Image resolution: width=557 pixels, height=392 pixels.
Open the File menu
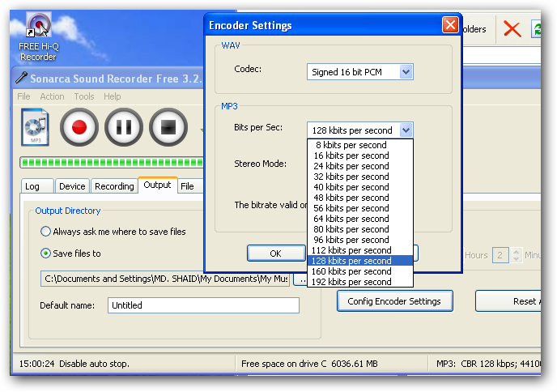point(23,96)
